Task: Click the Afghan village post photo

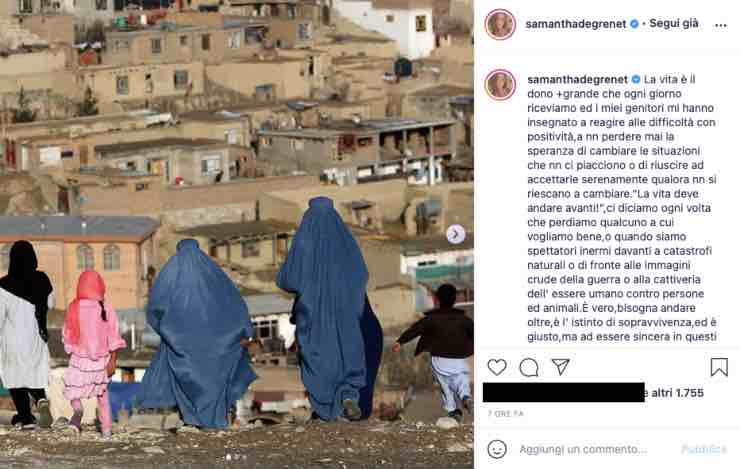Action: (237, 234)
